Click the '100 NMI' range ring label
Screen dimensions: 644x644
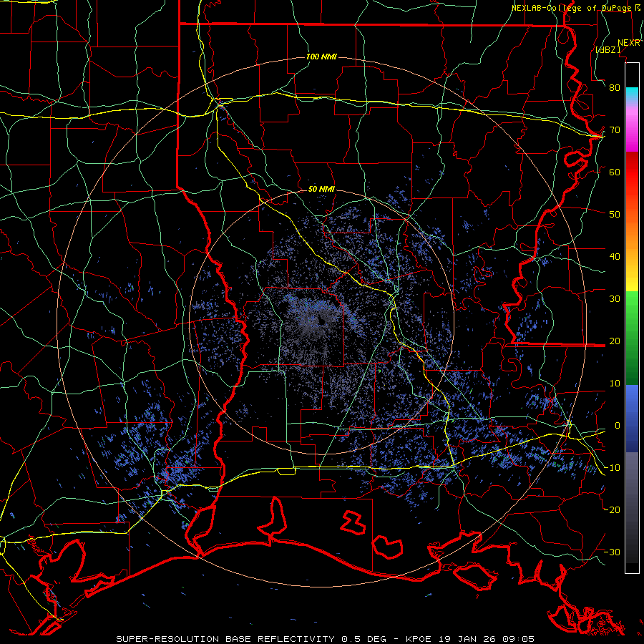click(321, 57)
